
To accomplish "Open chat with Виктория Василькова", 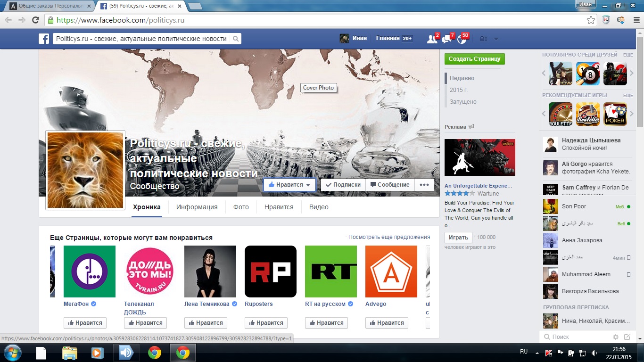I will (x=586, y=291).
